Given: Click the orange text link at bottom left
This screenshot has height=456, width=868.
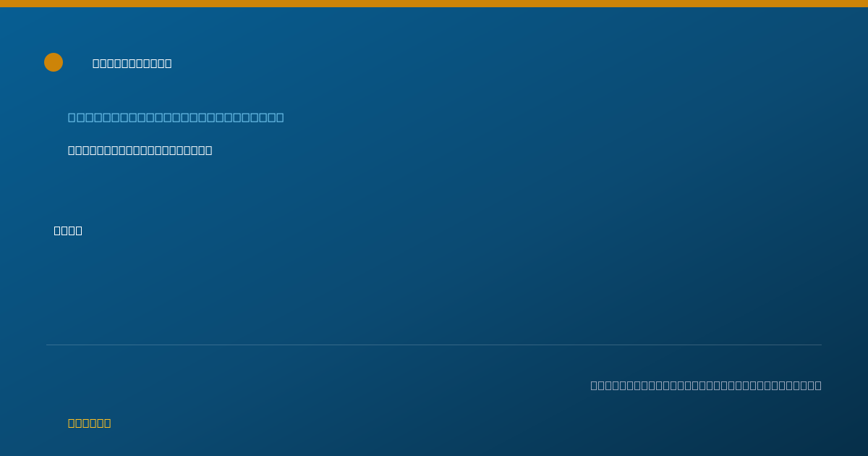Looking at the screenshot, I should (90, 423).
